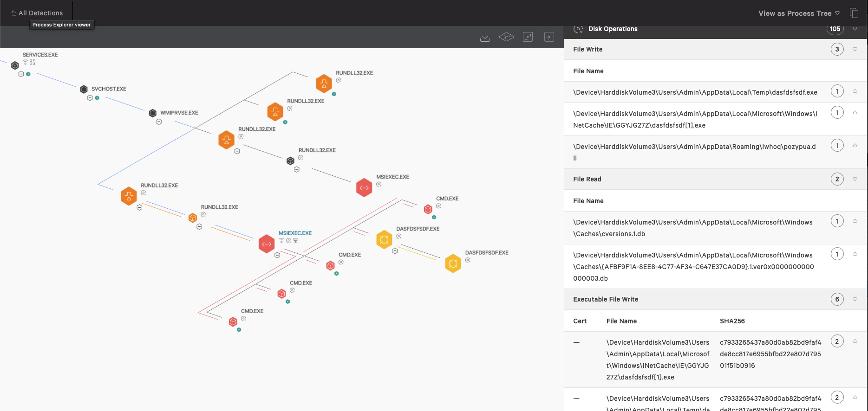Select MSIEXEC.EXE node with black label
This screenshot has height=411, width=868.
[x=364, y=188]
